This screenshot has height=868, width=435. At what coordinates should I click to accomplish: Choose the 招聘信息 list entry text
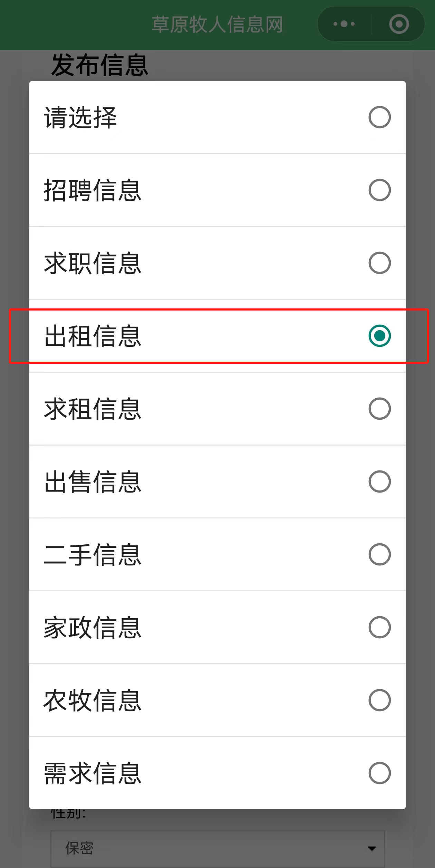coord(93,190)
